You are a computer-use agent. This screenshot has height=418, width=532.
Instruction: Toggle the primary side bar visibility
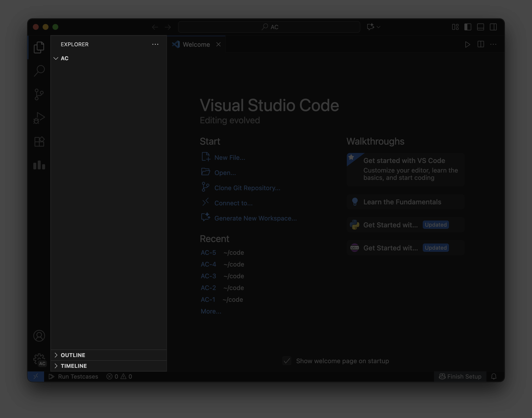[x=468, y=27]
